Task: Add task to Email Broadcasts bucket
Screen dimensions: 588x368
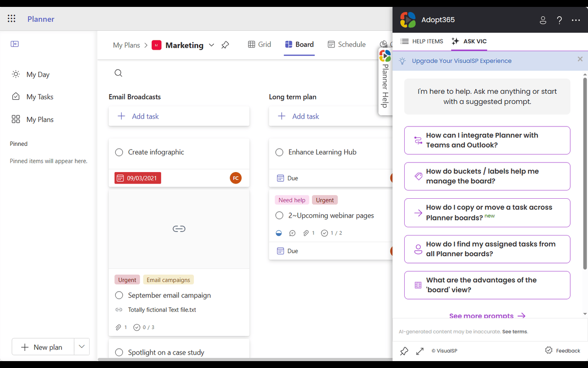Action: click(x=179, y=116)
